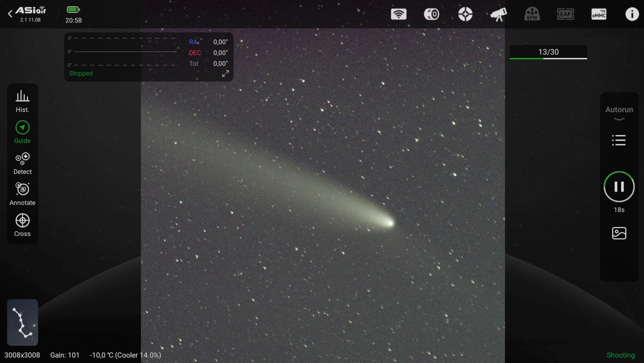The height and width of the screenshot is (363, 644).
Task: Open EAF focuser settings
Action: (565, 14)
